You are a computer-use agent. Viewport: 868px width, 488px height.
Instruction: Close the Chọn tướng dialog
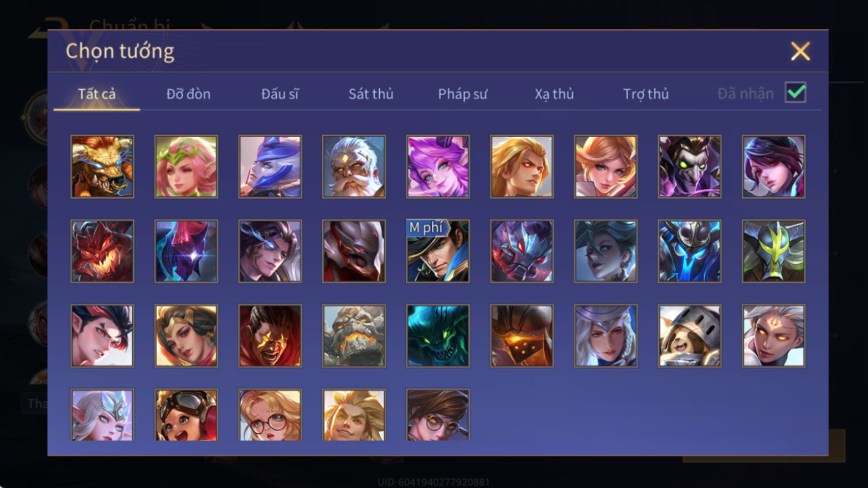pyautogui.click(x=800, y=51)
